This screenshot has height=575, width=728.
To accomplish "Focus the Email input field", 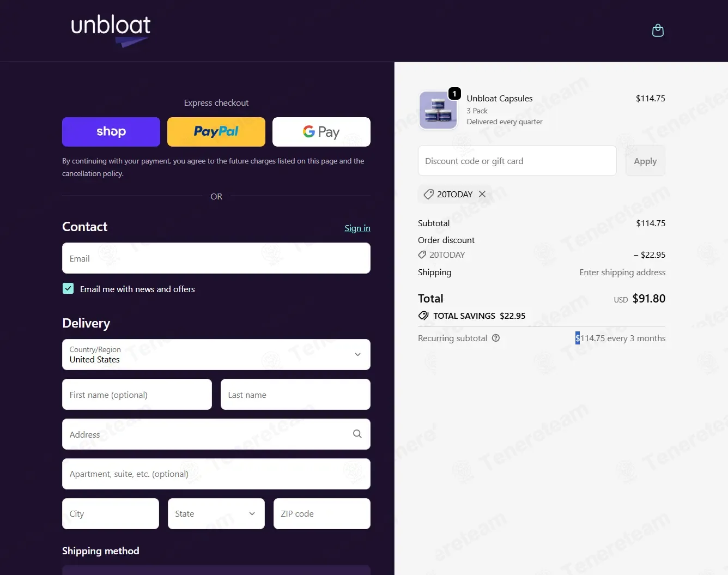I will pos(216,258).
